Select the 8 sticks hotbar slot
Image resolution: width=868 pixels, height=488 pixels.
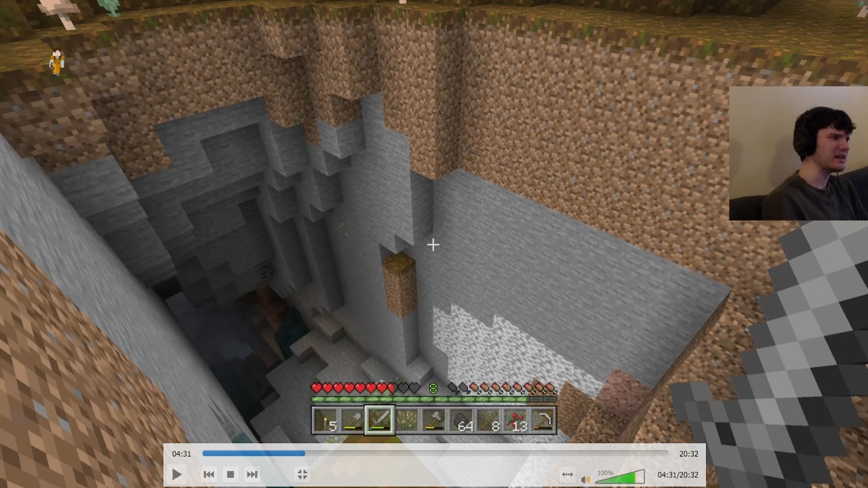pos(488,420)
